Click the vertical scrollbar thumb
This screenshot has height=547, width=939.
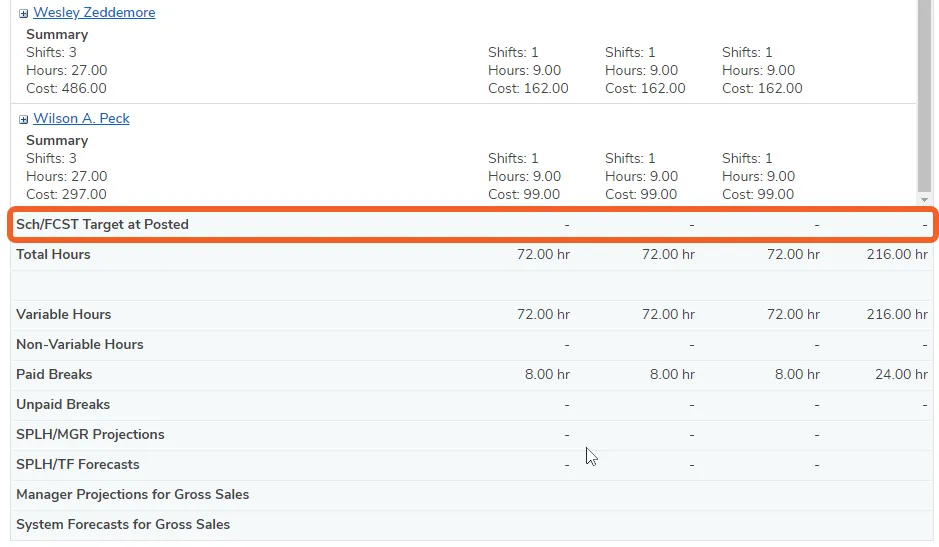924,96
